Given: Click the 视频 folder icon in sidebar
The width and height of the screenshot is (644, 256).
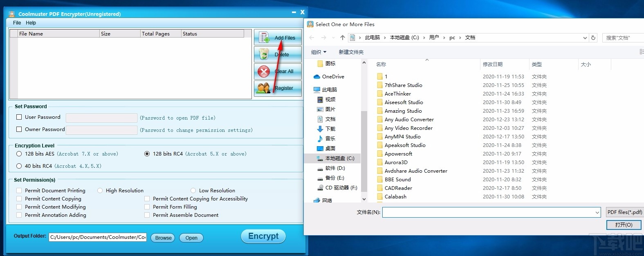Looking at the screenshot, I should [320, 100].
